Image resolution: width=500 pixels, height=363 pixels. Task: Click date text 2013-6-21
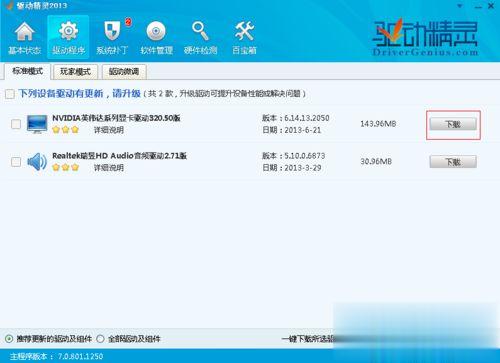[x=303, y=130]
